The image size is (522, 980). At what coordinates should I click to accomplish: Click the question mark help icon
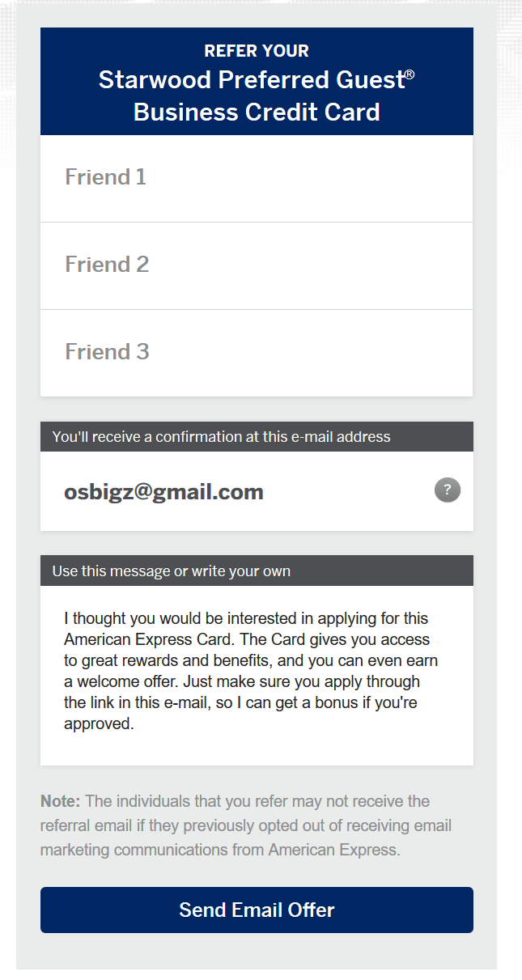[448, 490]
